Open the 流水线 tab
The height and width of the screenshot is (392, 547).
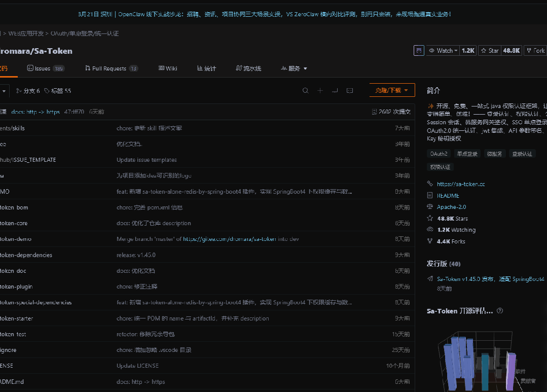click(x=248, y=68)
